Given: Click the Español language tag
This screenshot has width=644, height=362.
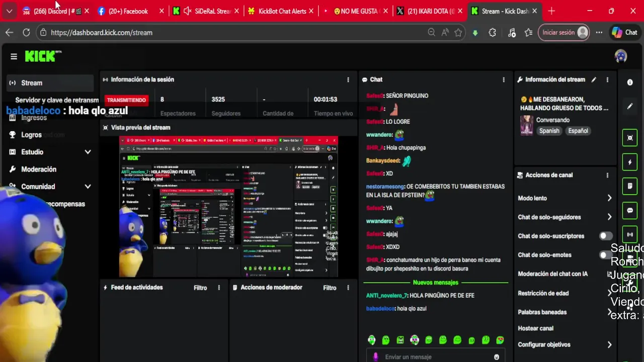Looking at the screenshot, I should point(578,131).
